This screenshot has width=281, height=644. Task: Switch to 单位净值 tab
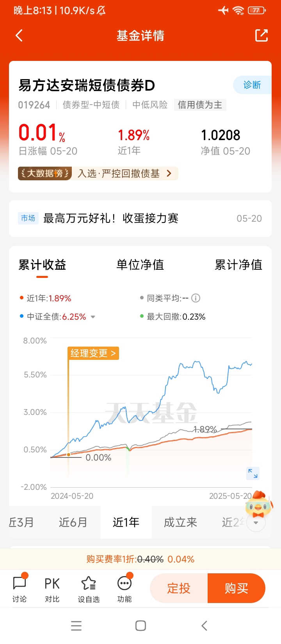click(140, 265)
